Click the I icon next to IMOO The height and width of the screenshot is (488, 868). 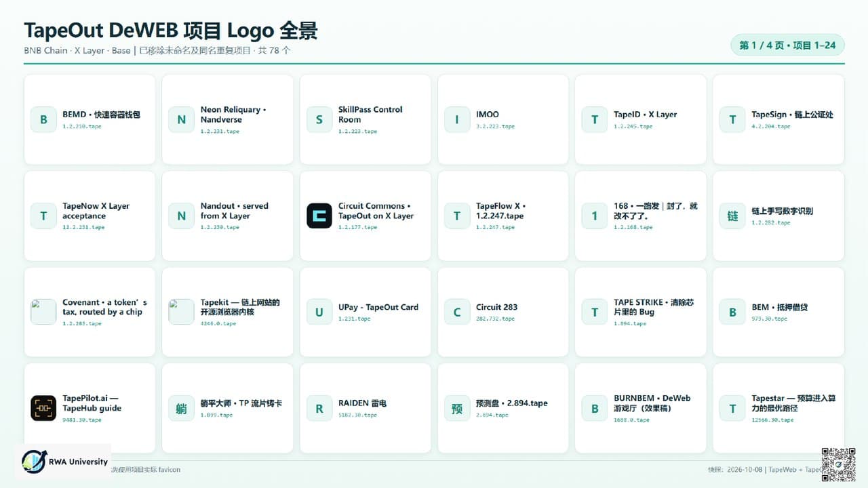(x=457, y=119)
